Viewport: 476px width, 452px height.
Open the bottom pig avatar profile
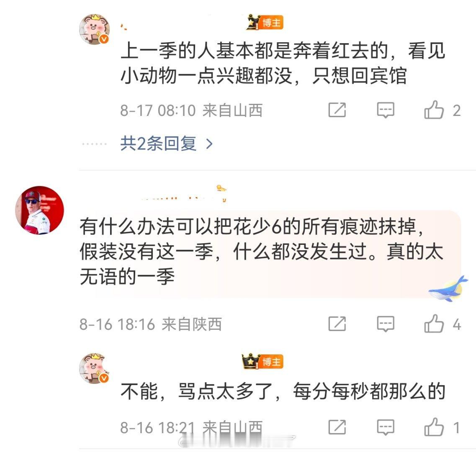click(95, 369)
